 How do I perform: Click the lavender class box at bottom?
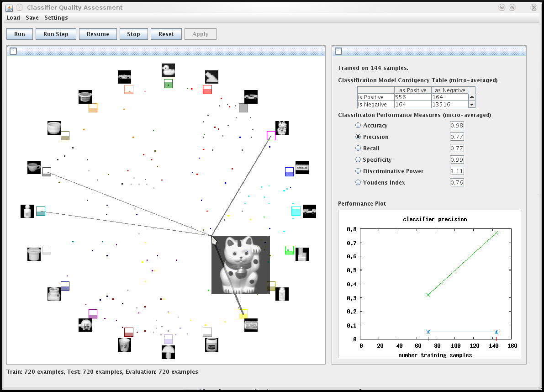tap(168, 339)
